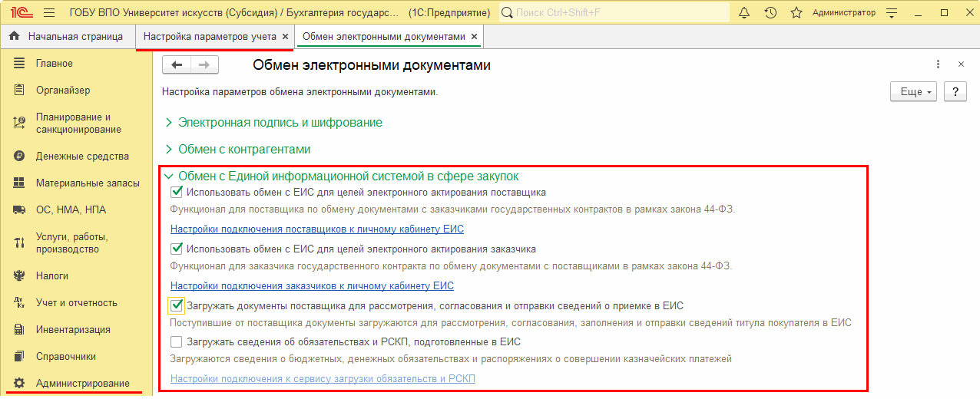Open supplier EIS cabinet connection settings link
Screen dimensions: 980x399
[316, 229]
